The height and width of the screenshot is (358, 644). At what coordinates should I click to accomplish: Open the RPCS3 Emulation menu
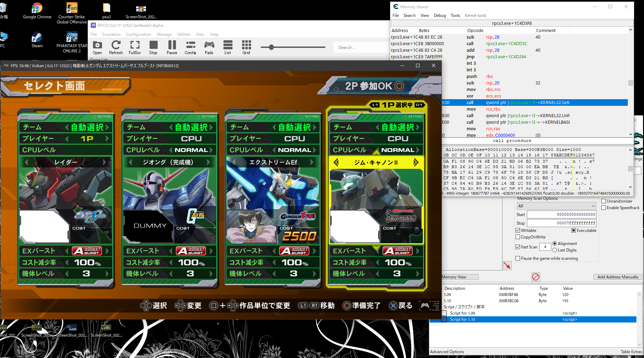111,34
